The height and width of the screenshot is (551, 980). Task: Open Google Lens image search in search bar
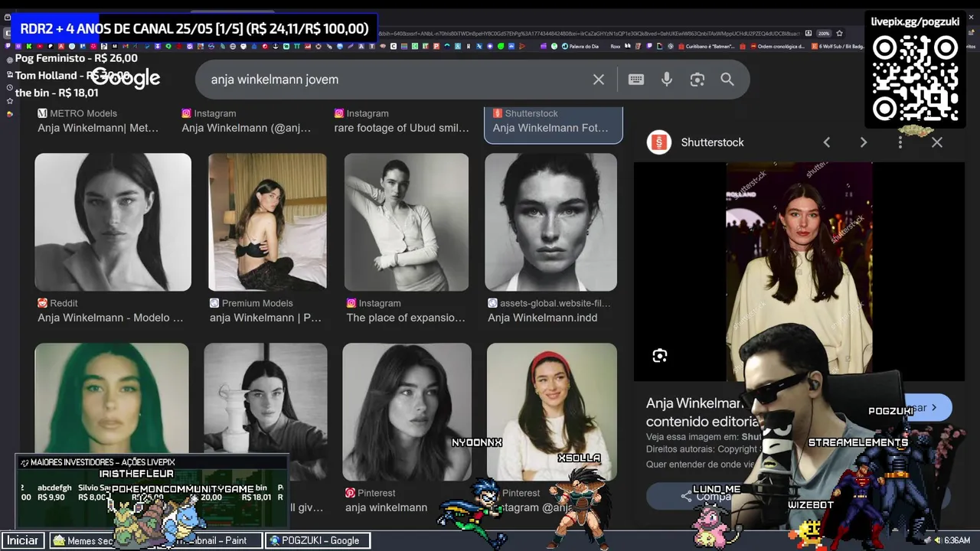coord(697,80)
